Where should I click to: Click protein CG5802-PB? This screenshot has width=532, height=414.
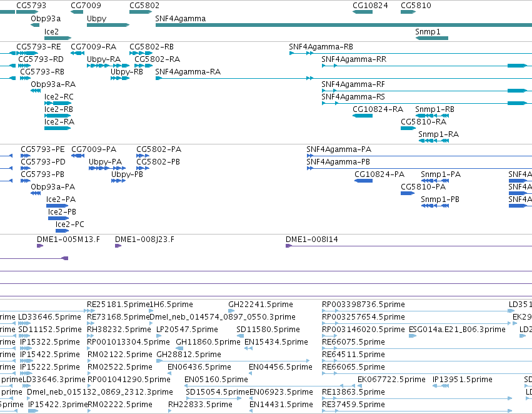coord(158,162)
